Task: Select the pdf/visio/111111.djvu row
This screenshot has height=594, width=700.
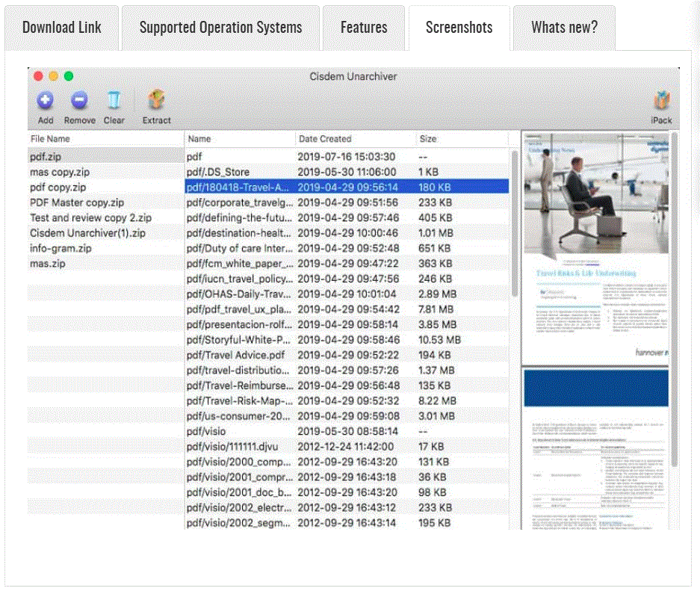Action: (347, 447)
